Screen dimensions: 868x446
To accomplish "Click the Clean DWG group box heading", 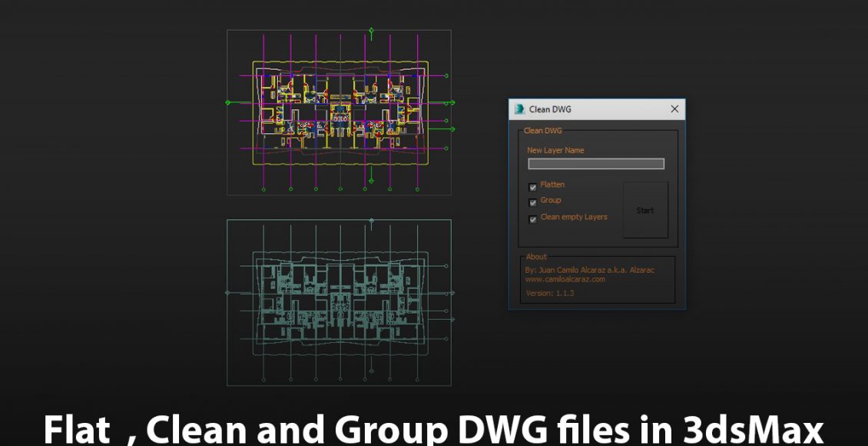I will [542, 131].
